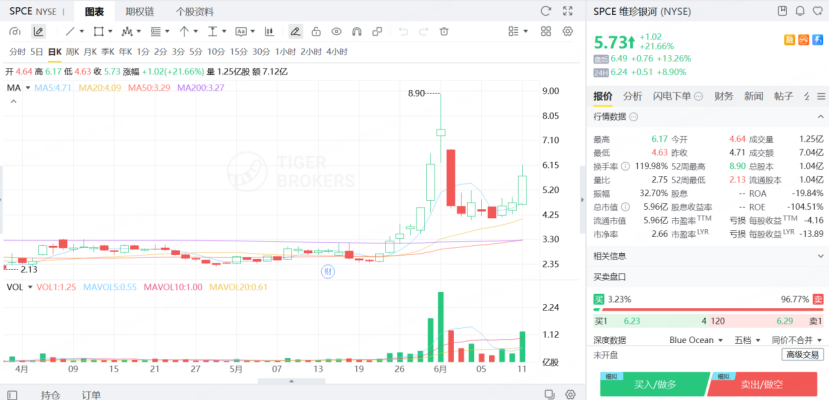Select the 月K timeframe

[90, 52]
